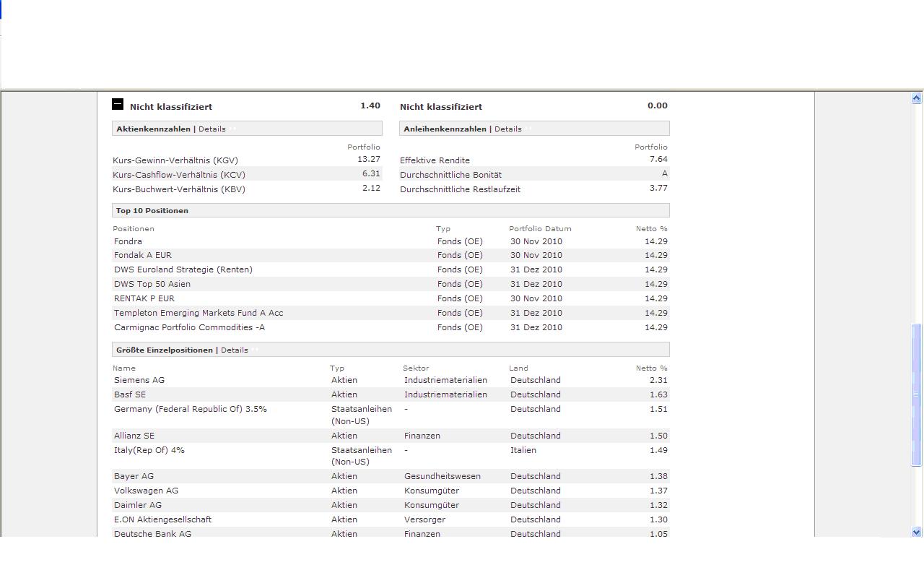Click the Land column header

click(518, 368)
